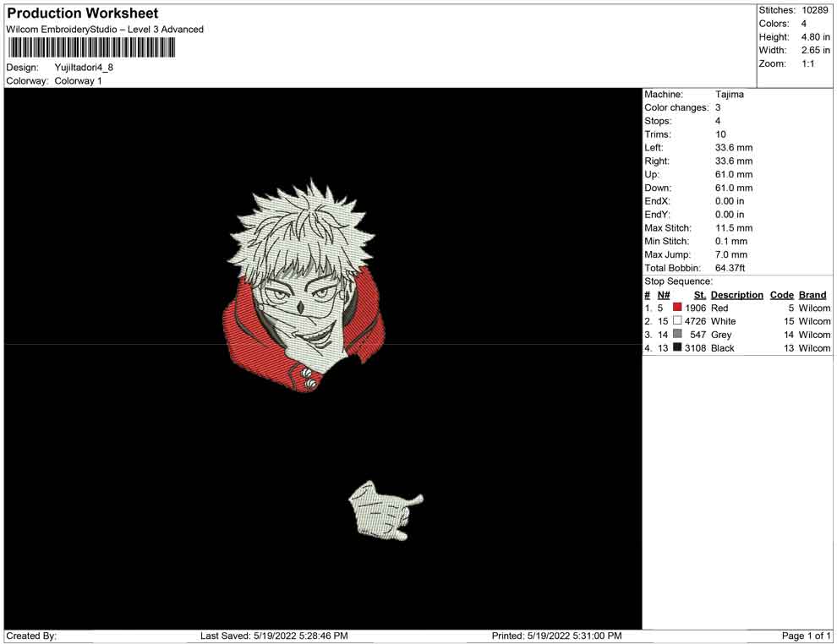Click the Red thread color swatch

[677, 308]
